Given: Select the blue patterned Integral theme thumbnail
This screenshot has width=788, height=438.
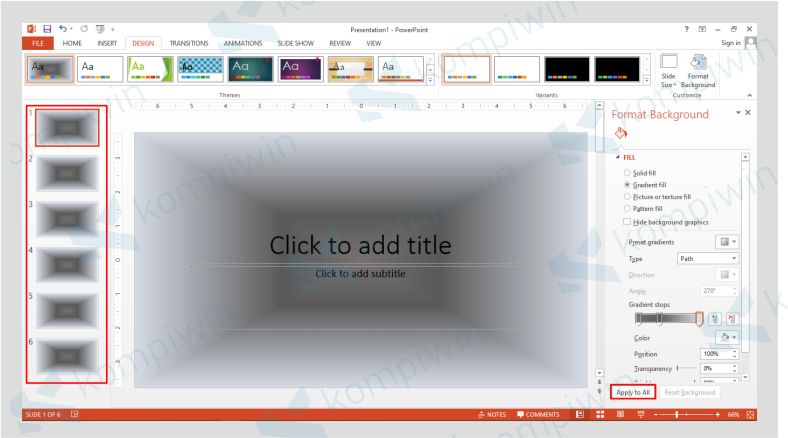Looking at the screenshot, I should pos(200,69).
